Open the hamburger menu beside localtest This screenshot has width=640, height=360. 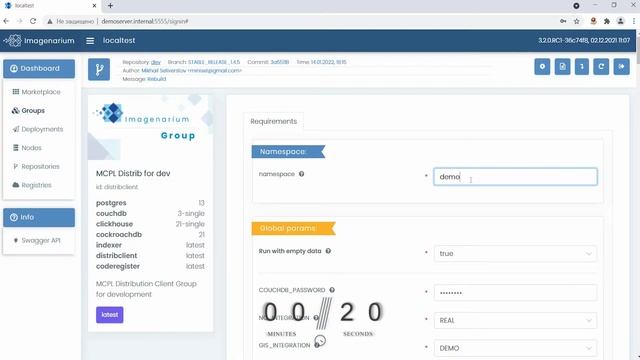(90, 40)
